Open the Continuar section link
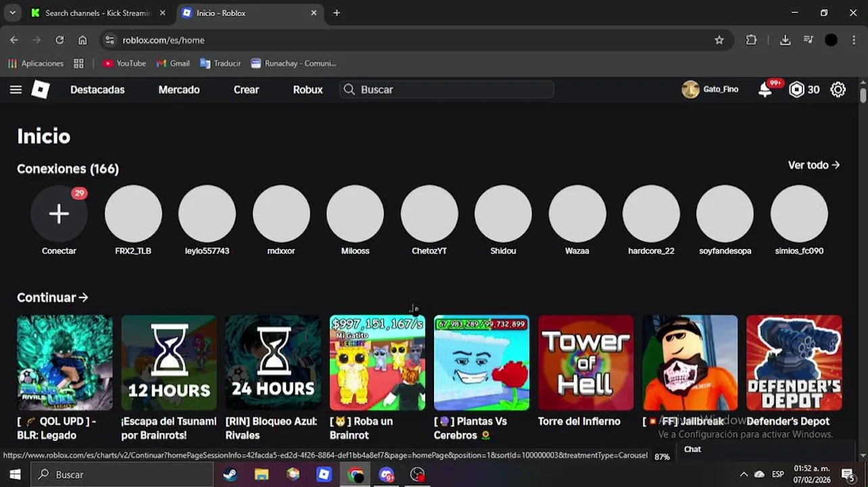This screenshot has width=868, height=487. [52, 298]
